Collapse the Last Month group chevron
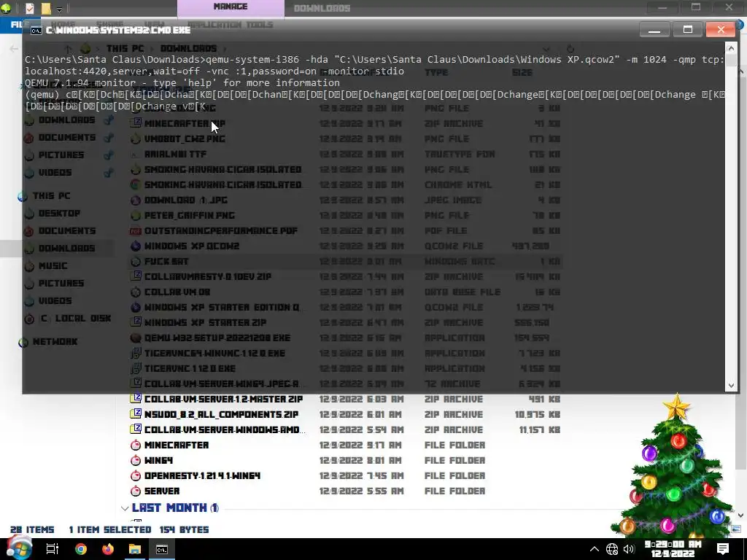747x560 pixels. 125,508
